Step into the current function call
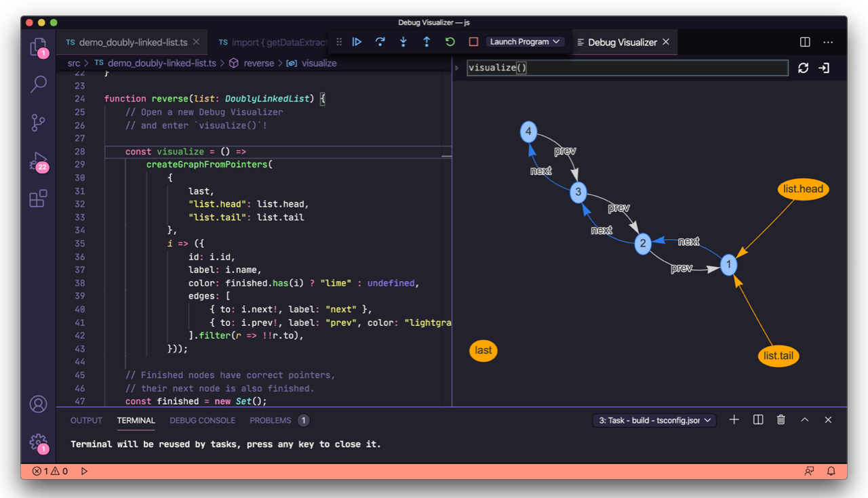868x498 pixels. [x=403, y=41]
